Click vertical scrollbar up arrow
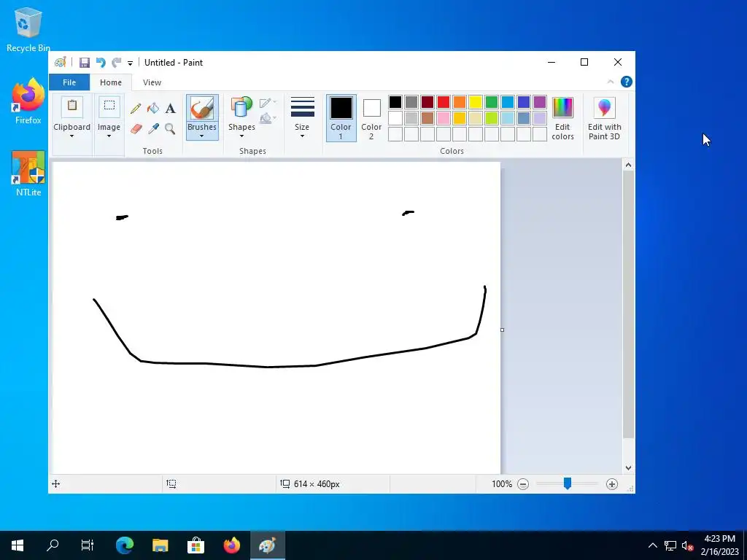747x560 pixels. pyautogui.click(x=628, y=166)
